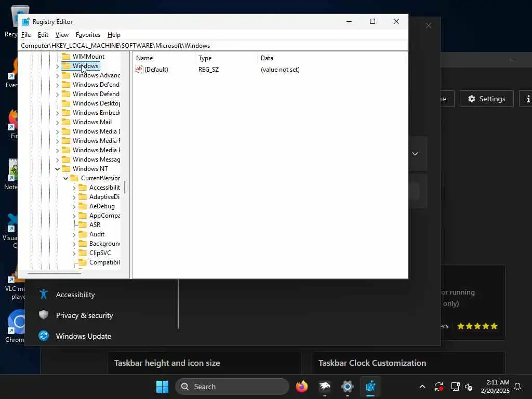
Task: Select the ASR key
Action: click(95, 224)
